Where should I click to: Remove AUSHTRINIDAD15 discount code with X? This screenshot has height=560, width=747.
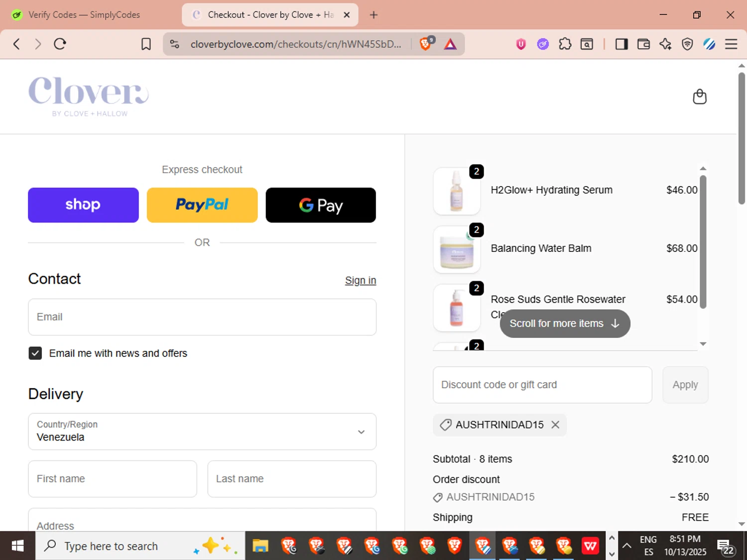click(x=555, y=425)
